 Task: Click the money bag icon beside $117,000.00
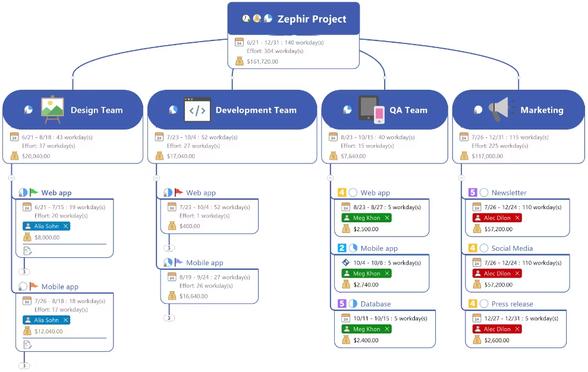[x=464, y=156]
